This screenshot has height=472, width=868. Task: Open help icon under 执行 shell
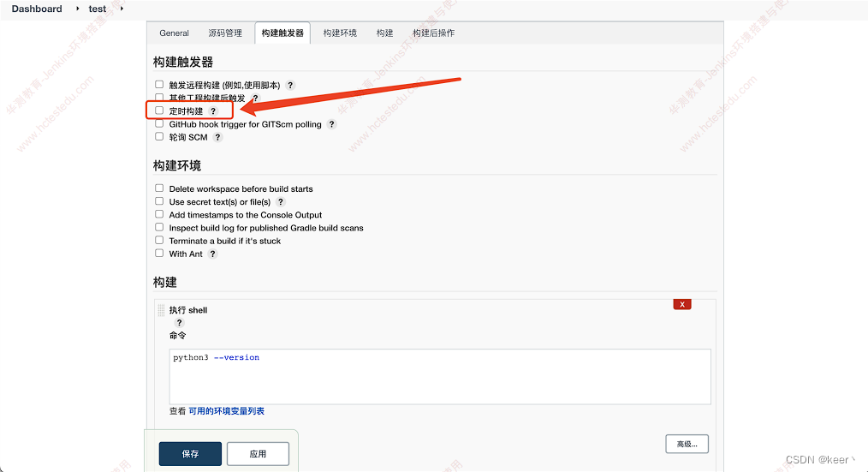click(179, 322)
